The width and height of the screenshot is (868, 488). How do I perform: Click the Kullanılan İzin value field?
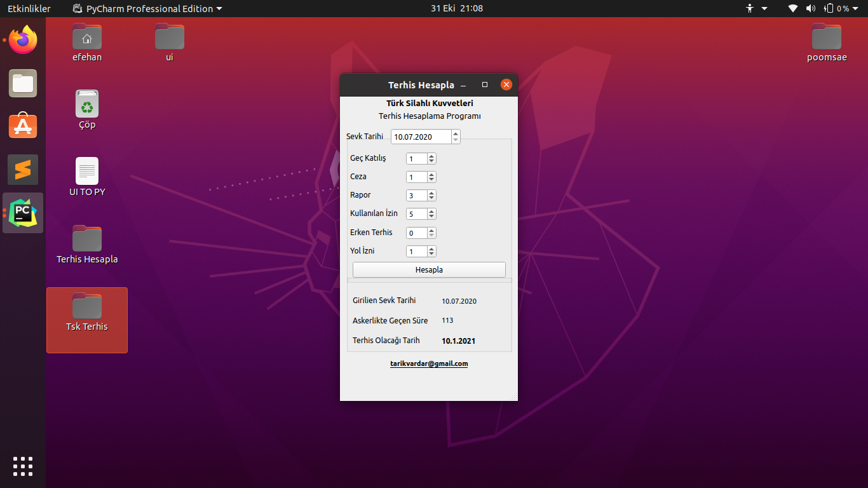[x=416, y=214]
